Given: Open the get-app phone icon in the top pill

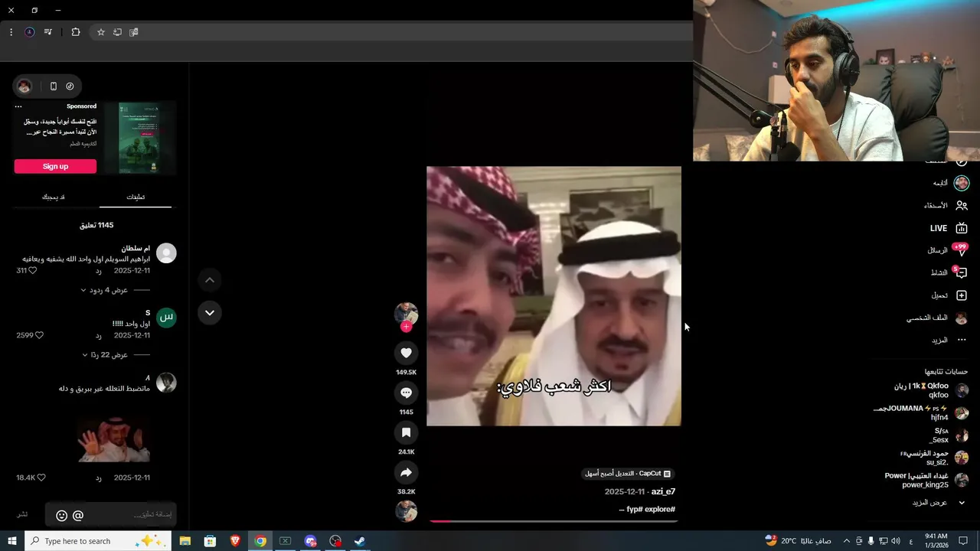Looking at the screenshot, I should (53, 86).
